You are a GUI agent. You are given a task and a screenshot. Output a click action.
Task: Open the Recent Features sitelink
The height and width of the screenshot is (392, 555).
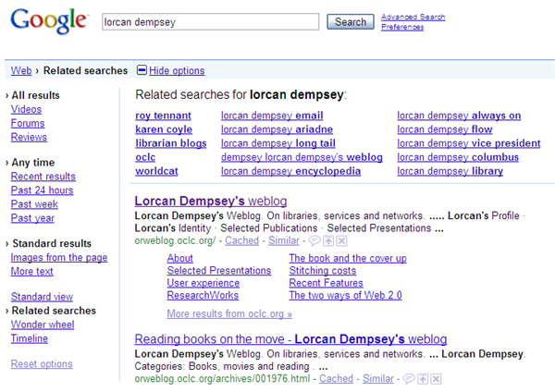[327, 283]
